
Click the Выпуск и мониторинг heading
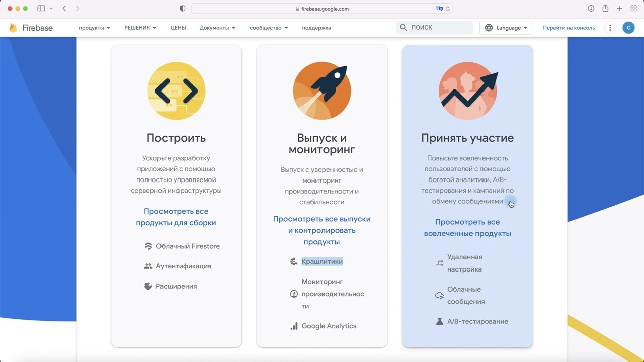[322, 144]
